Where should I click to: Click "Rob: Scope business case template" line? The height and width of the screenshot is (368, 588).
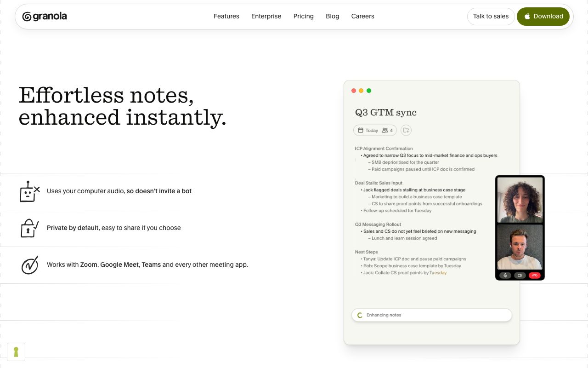pos(411,266)
